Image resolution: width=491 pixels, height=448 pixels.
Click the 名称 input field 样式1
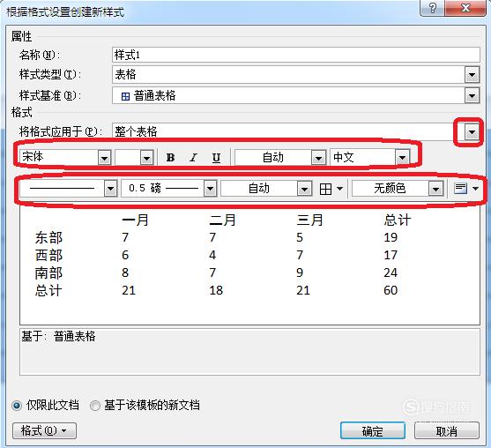tap(295, 55)
